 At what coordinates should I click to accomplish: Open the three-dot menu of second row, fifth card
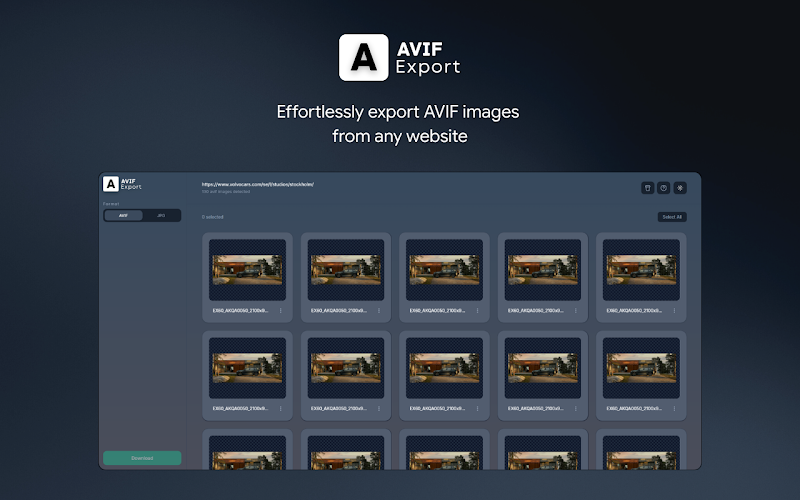click(x=674, y=409)
